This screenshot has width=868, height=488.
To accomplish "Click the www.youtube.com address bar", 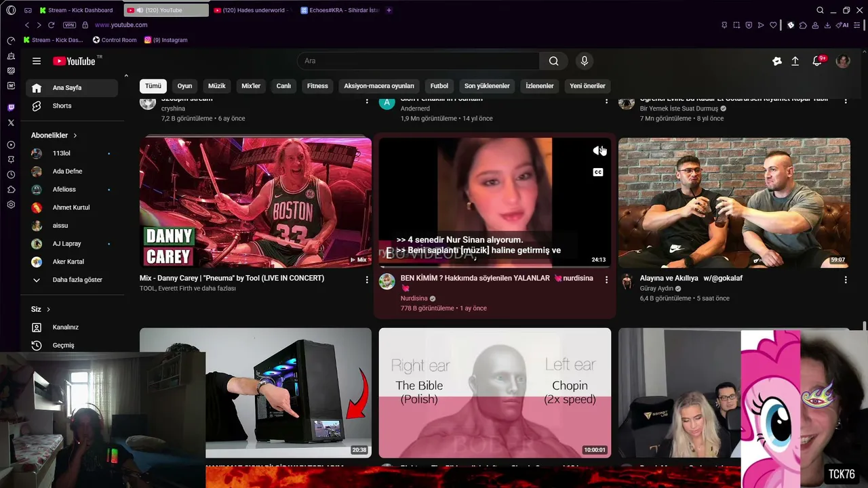I will click(121, 25).
